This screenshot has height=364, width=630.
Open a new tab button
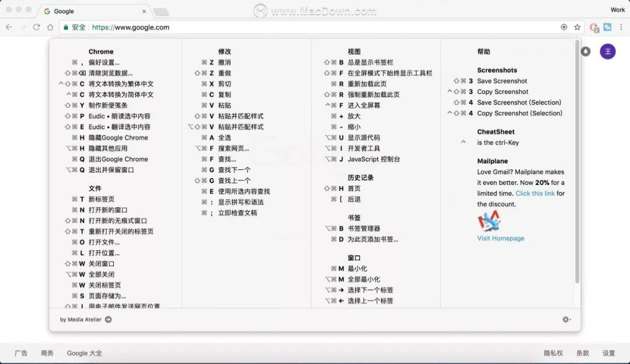click(x=161, y=12)
